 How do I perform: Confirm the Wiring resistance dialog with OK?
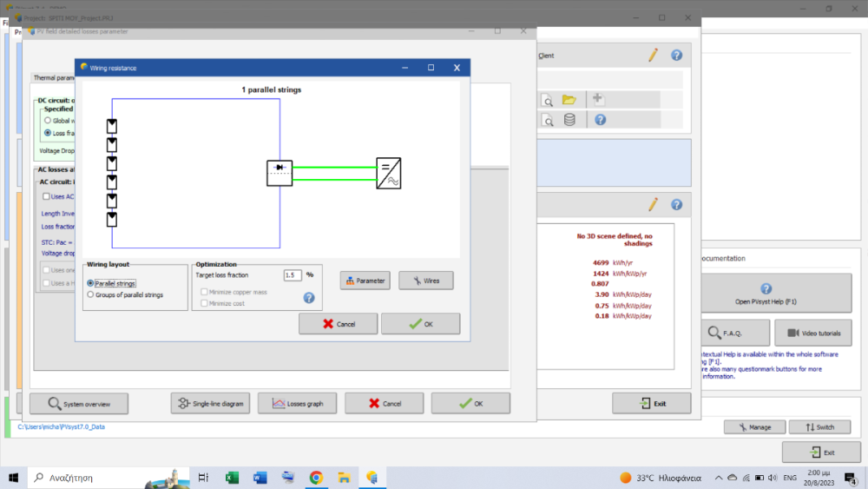coord(421,324)
